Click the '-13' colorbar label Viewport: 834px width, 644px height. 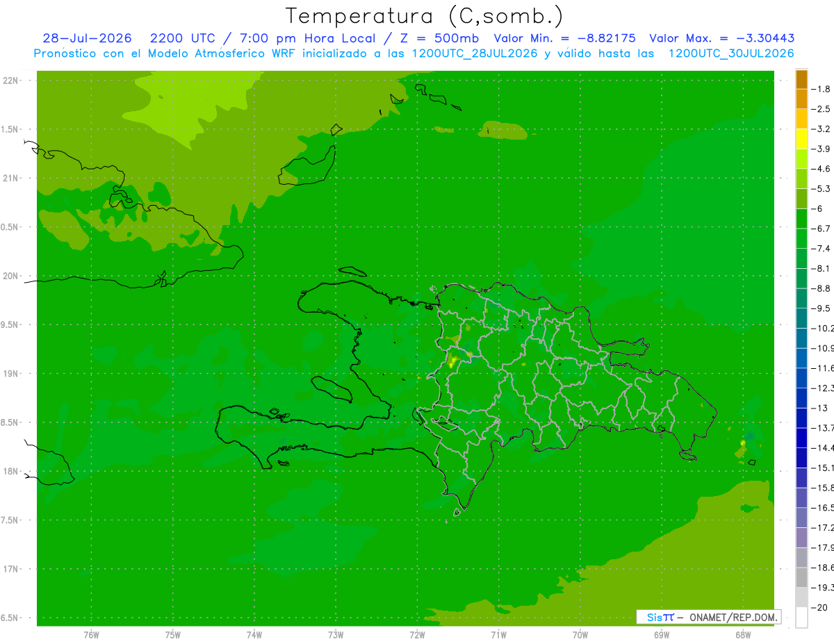tap(821, 408)
